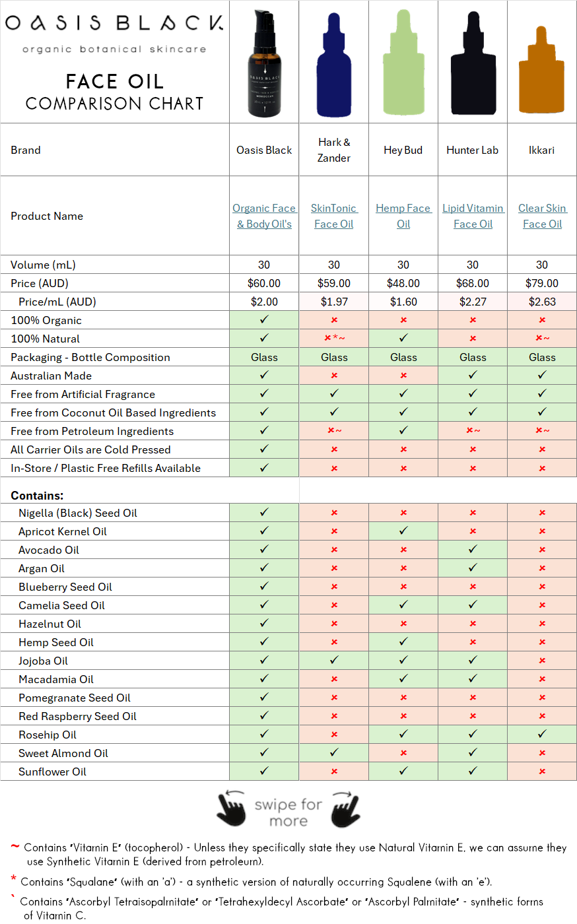Image resolution: width=577 pixels, height=924 pixels.
Task: Click Hey Bud's 100% Natural checkmark
Action: pyautogui.click(x=403, y=338)
